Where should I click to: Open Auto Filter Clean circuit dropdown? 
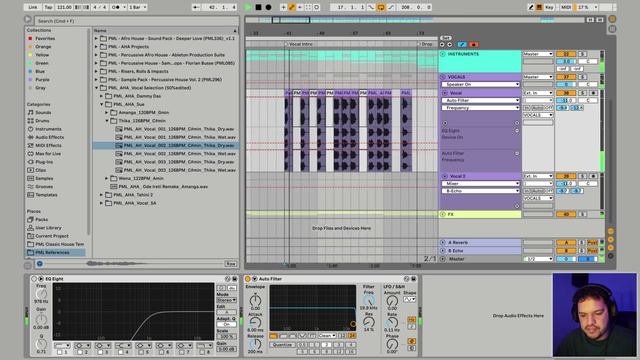click(327, 336)
